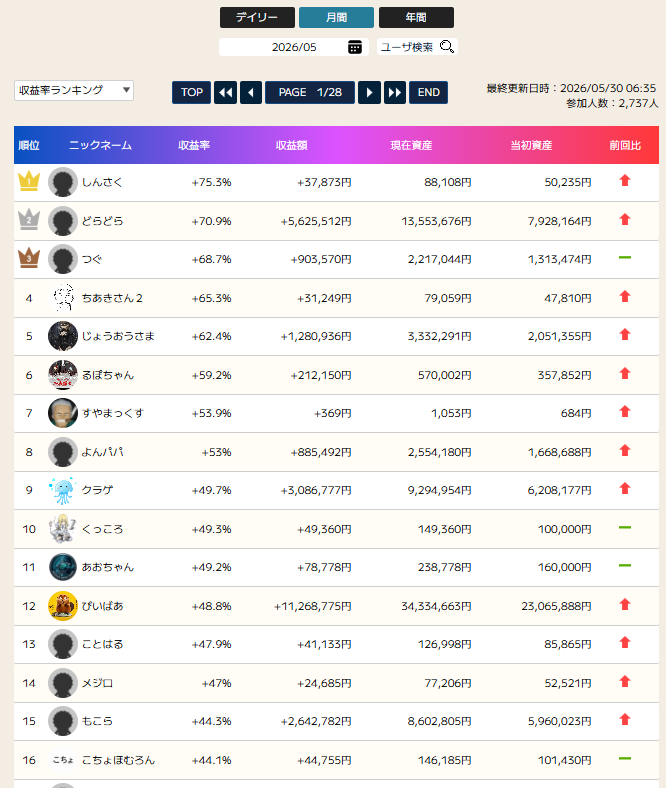
Task: Click the red up arrow for クラゲ
Action: pos(625,488)
